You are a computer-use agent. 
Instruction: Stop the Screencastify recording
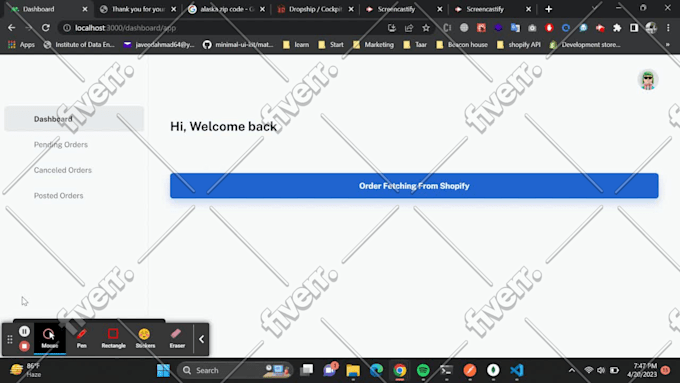(24, 346)
